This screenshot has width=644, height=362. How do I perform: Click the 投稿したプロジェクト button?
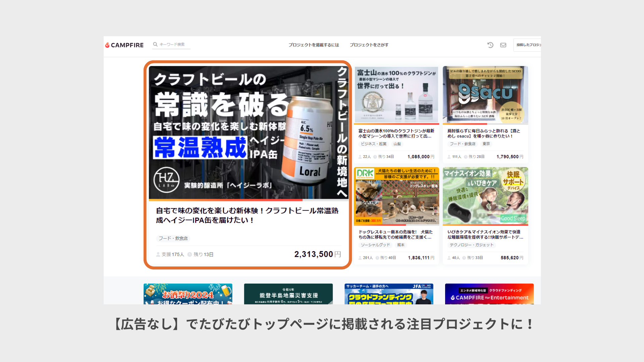pos(528,45)
